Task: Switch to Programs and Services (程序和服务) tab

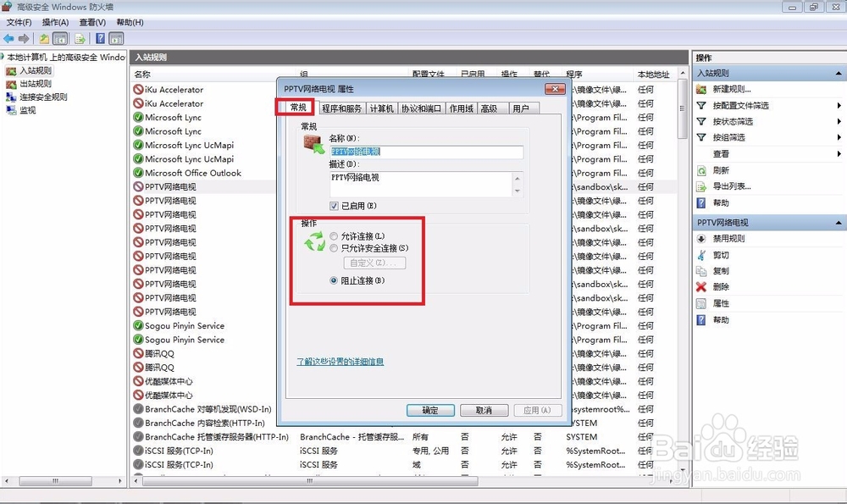Action: tap(341, 108)
